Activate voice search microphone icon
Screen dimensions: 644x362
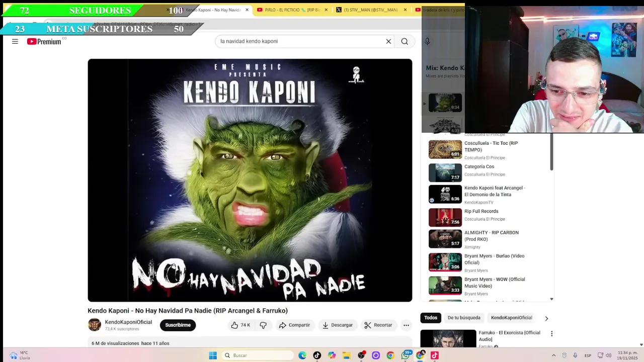(427, 41)
